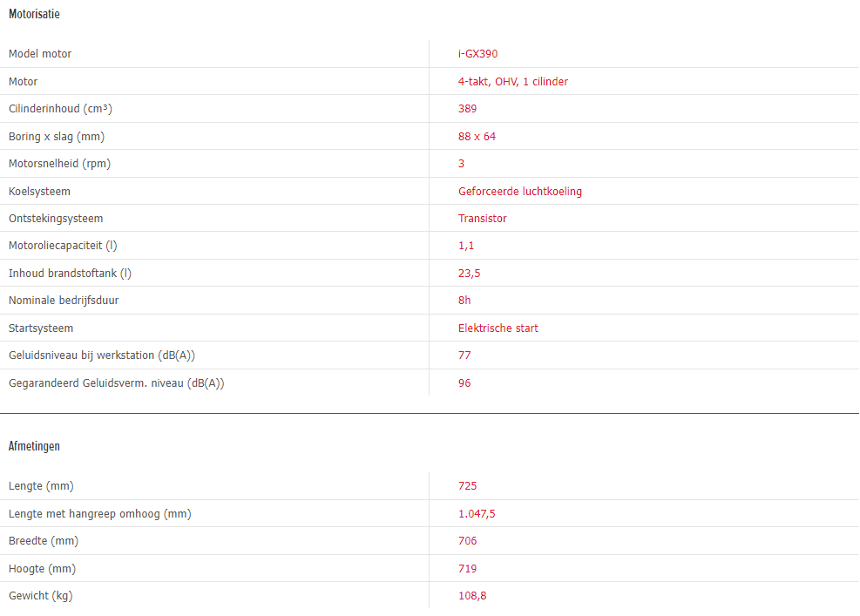Click the Model motor label
The width and height of the screenshot is (860, 616).
[40, 54]
